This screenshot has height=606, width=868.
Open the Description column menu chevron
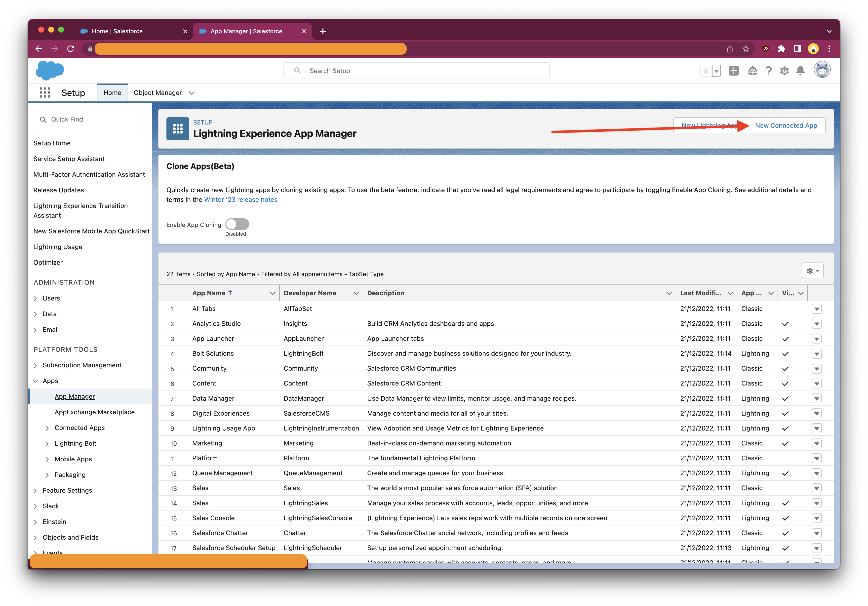[669, 293]
